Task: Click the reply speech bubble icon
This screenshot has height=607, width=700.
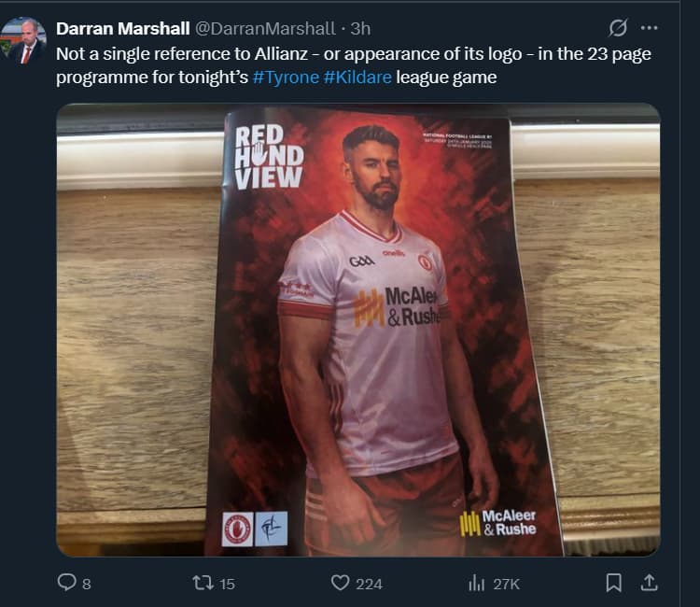Action: (x=67, y=583)
